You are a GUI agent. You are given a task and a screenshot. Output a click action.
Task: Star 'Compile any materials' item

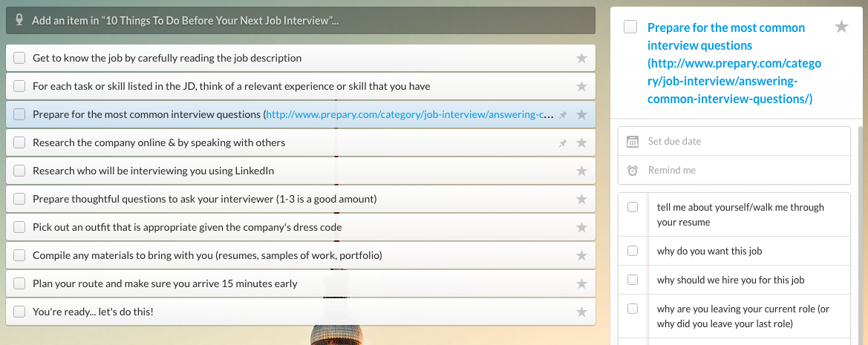[581, 255]
